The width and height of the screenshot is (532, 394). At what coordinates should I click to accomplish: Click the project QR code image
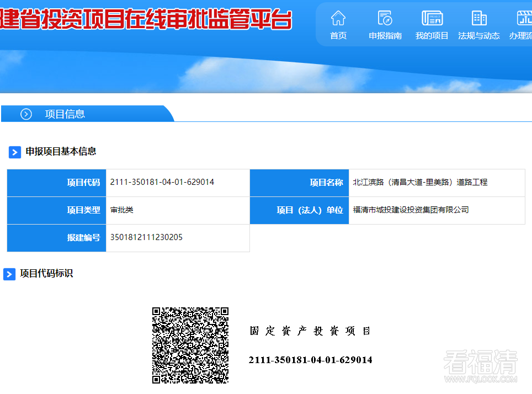point(190,345)
